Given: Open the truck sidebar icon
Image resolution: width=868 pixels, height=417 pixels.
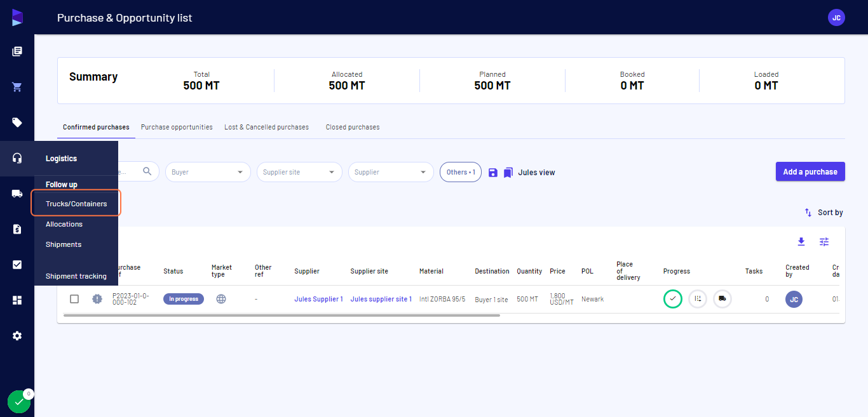Looking at the screenshot, I should click(x=17, y=194).
